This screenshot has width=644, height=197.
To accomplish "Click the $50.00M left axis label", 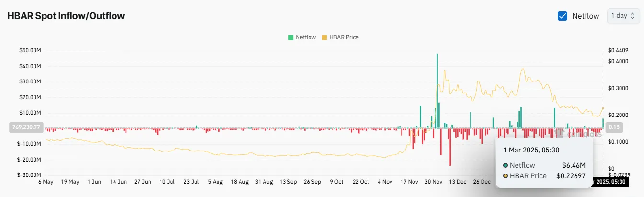I will point(30,50).
